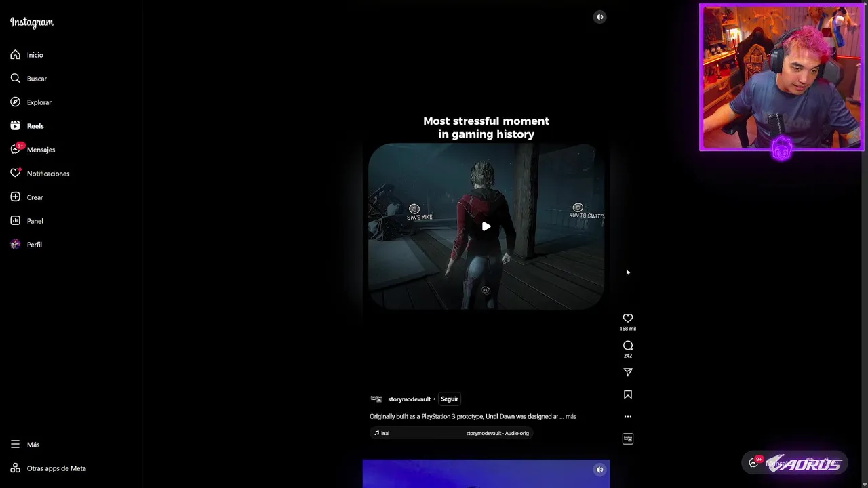The image size is (868, 488).
Task: Open storymodevault profile picture
Action: point(376,399)
